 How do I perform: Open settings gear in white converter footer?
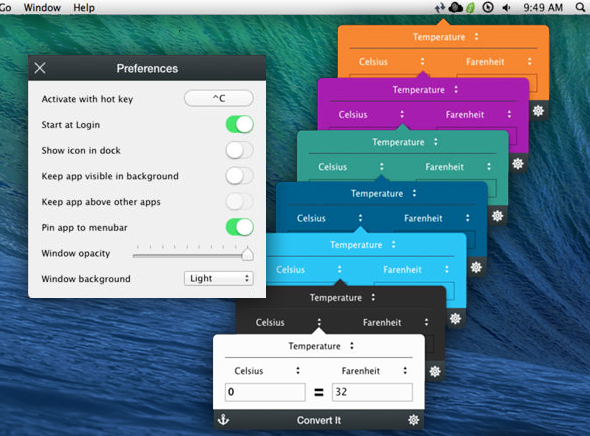point(414,419)
